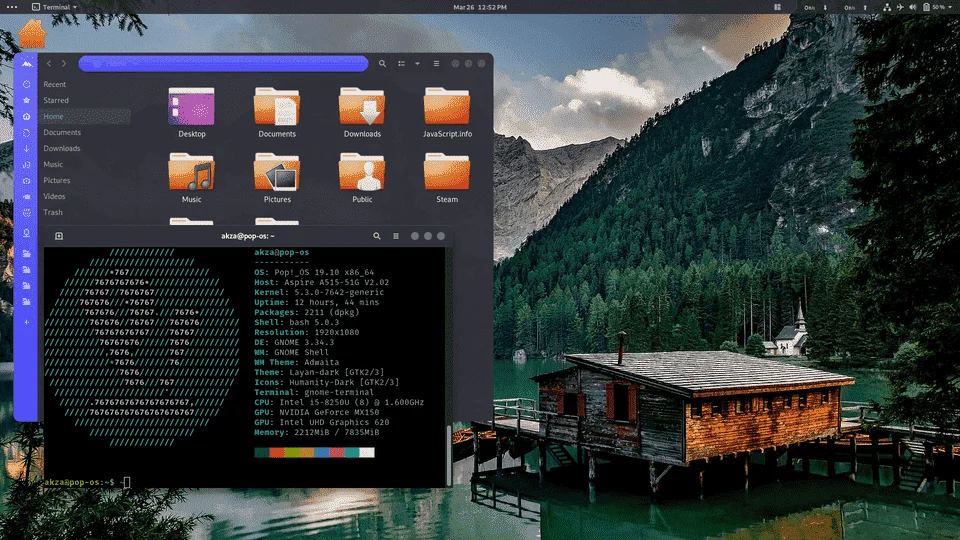Image resolution: width=960 pixels, height=540 pixels.
Task: Click the wired network icon in top bar
Action: (x=887, y=7)
